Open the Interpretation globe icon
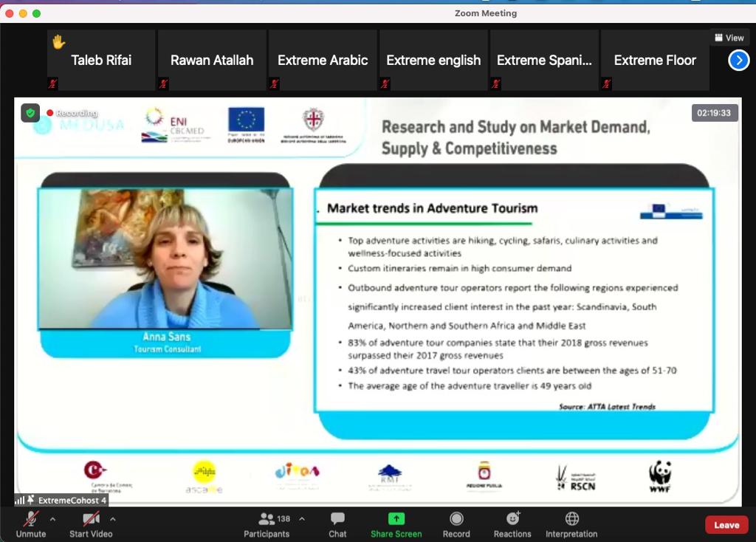The height and width of the screenshot is (542, 756). (571, 519)
